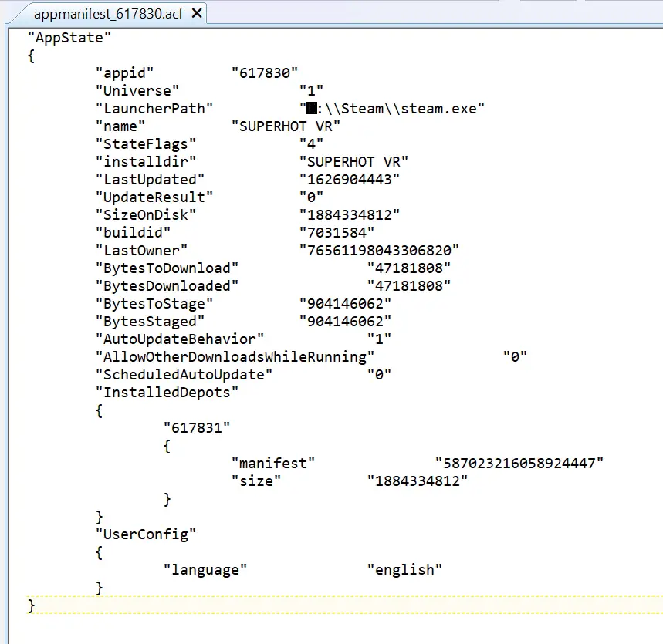Viewport: 663px width, 644px height.
Task: Click the "BytesStaged" key
Action: coord(150,322)
